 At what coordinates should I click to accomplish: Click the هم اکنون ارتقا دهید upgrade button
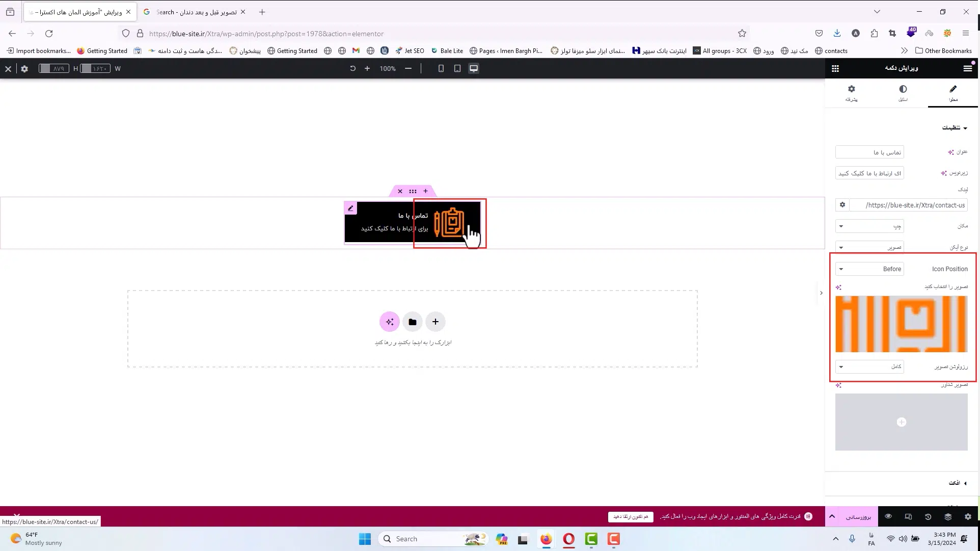(x=631, y=517)
